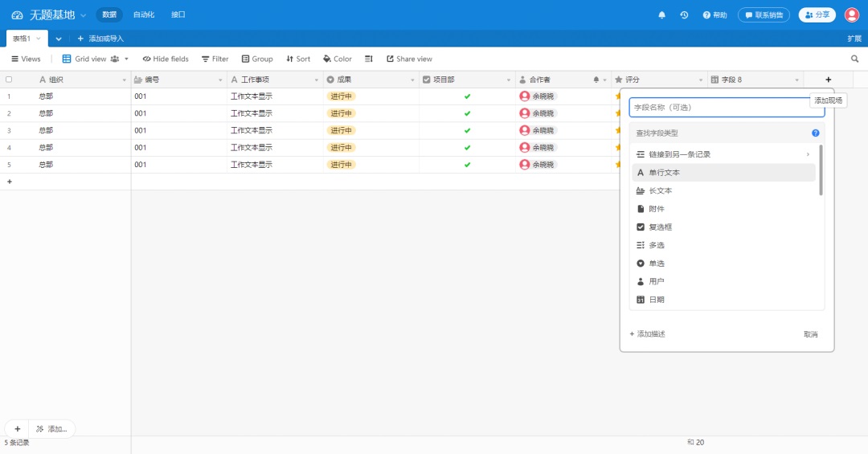Viewport: 868px width, 454px height.
Task: Open the row height icon
Action: pos(369,59)
